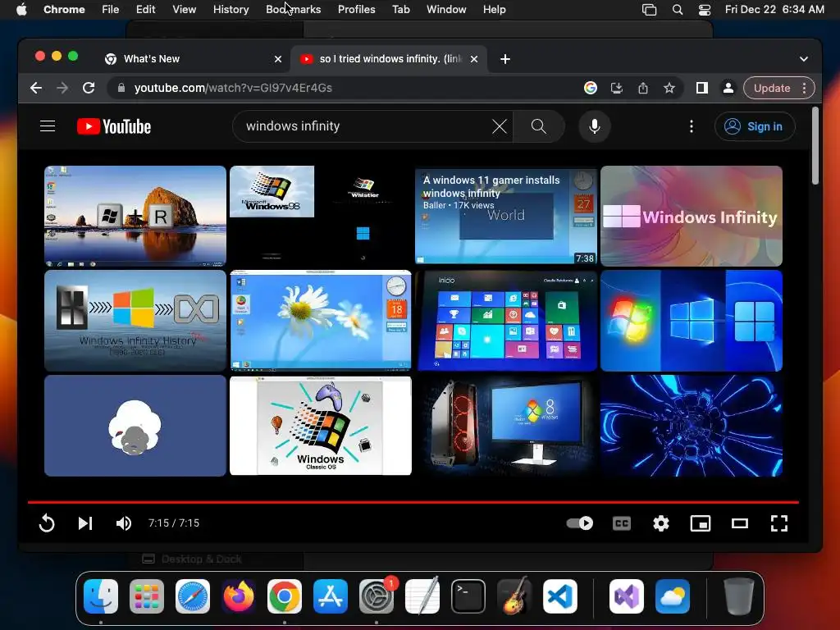The width and height of the screenshot is (840, 630).
Task: Open Safari from the Dock
Action: point(192,596)
